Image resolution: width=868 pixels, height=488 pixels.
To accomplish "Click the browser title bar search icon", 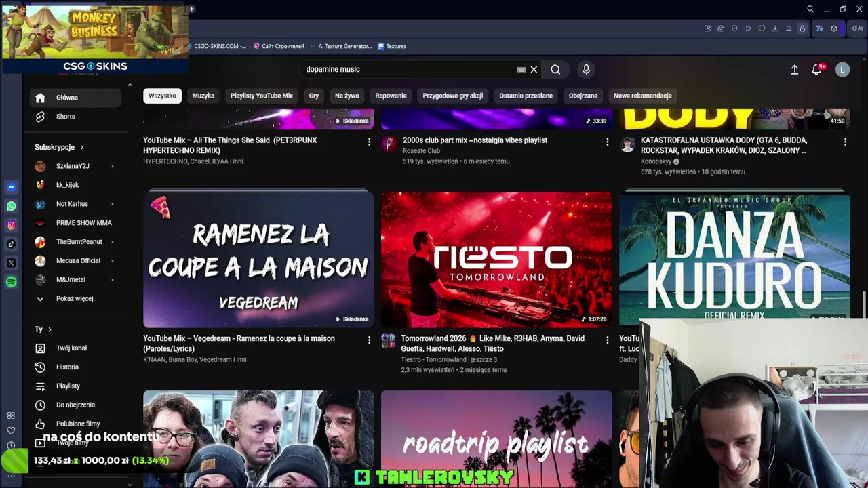I will point(810,9).
